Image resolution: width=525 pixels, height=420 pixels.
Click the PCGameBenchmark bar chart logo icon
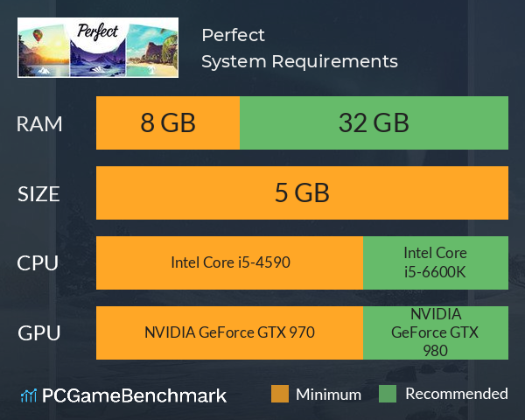29,395
